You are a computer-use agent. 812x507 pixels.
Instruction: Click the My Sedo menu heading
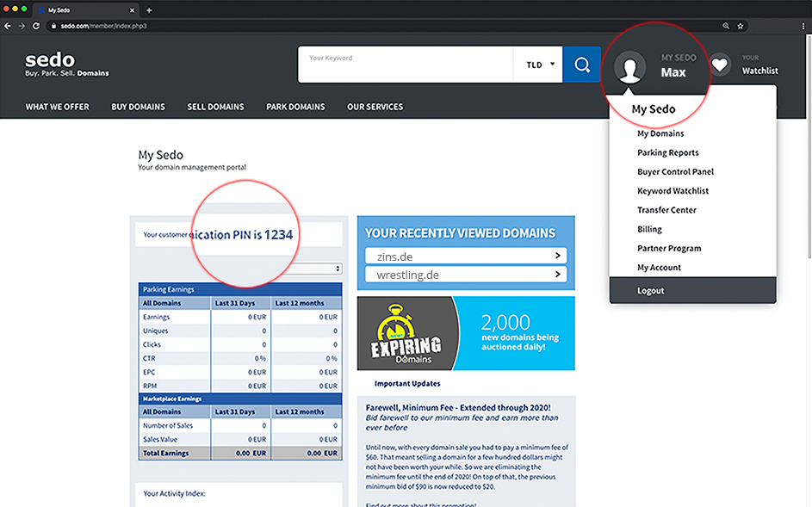coord(654,109)
